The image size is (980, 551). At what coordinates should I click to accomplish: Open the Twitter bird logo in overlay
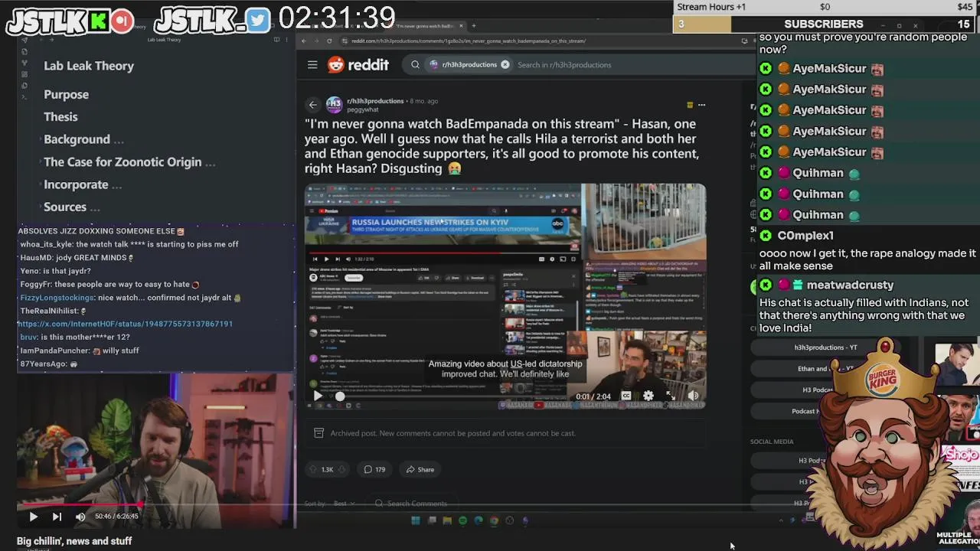click(x=259, y=21)
